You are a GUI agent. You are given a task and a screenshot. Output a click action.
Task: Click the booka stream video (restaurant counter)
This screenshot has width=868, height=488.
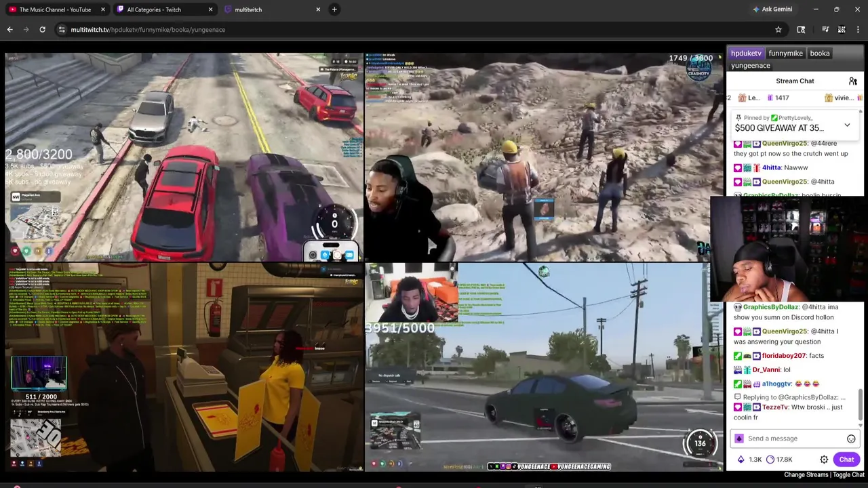[184, 367]
